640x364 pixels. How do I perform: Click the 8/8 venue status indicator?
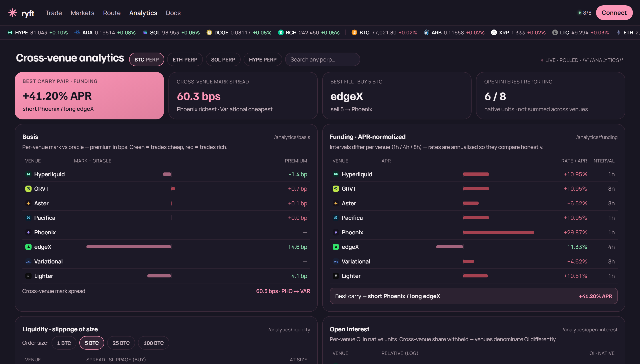click(x=585, y=13)
